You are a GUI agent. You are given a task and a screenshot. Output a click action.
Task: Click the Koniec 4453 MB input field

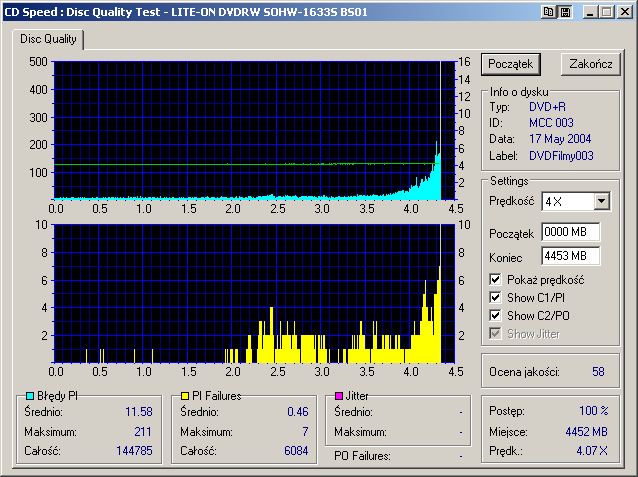pyautogui.click(x=570, y=256)
